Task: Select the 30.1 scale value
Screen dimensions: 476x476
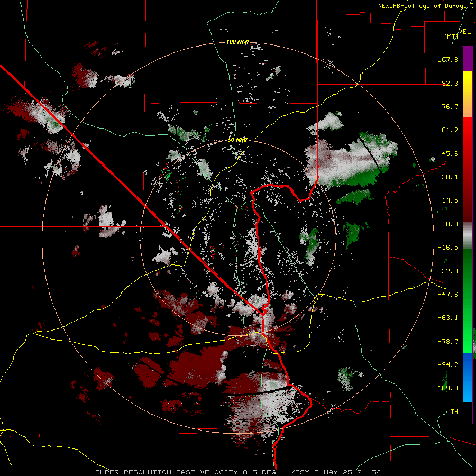Action: [450, 177]
